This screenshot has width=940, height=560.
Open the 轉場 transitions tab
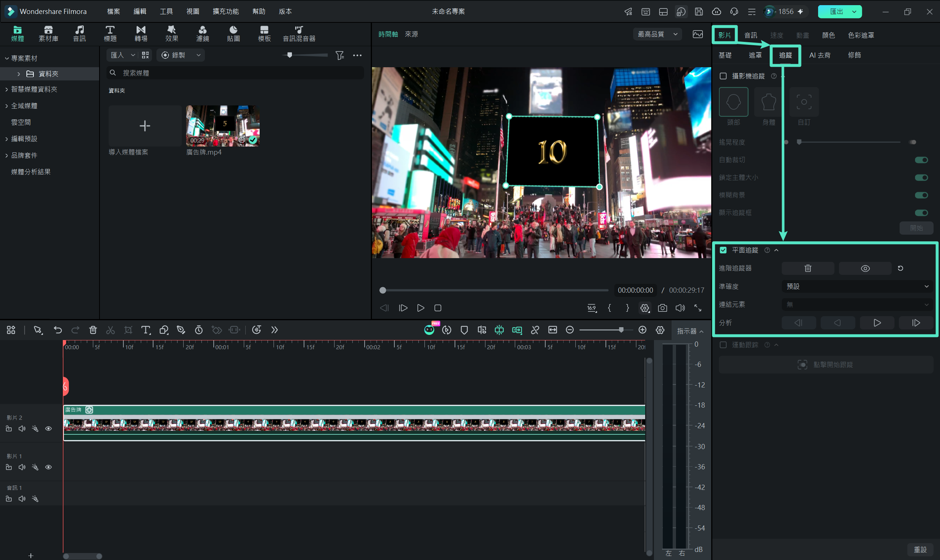tap(141, 33)
